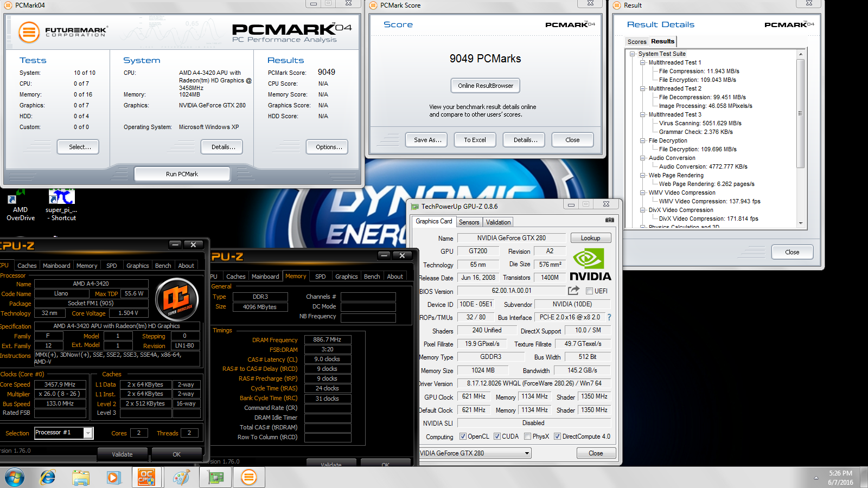Open Windows Media Player from the taskbar
The width and height of the screenshot is (868, 488).
(x=113, y=478)
